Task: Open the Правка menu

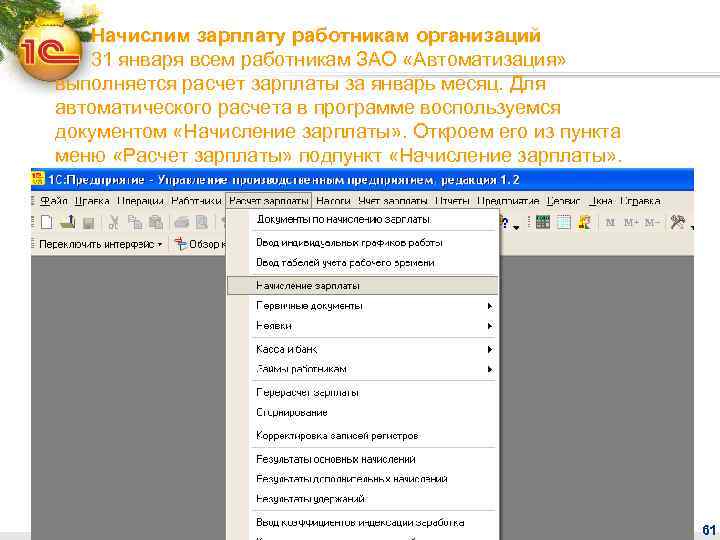Action: 92,201
